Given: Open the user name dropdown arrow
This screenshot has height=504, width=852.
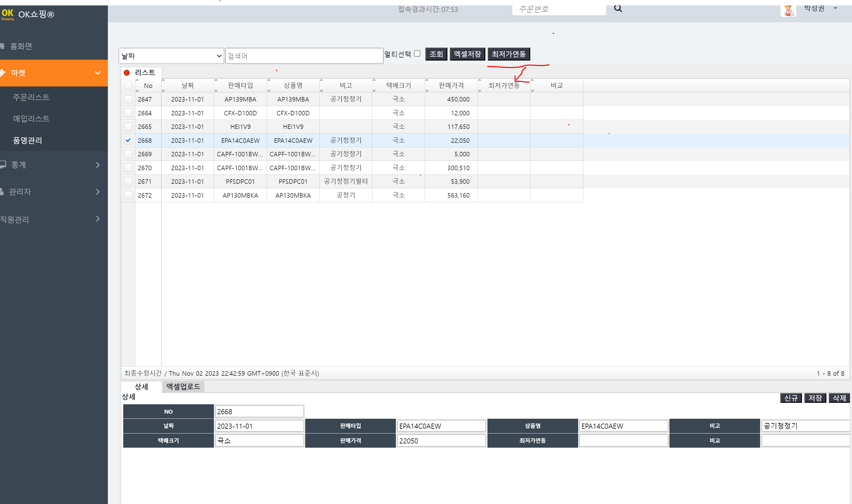Looking at the screenshot, I should pyautogui.click(x=835, y=8).
